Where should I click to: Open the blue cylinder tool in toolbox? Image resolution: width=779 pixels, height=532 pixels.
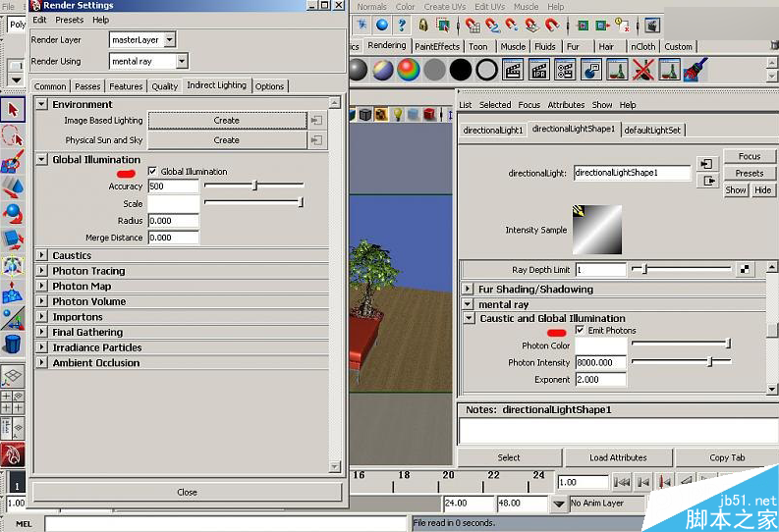tap(13, 344)
